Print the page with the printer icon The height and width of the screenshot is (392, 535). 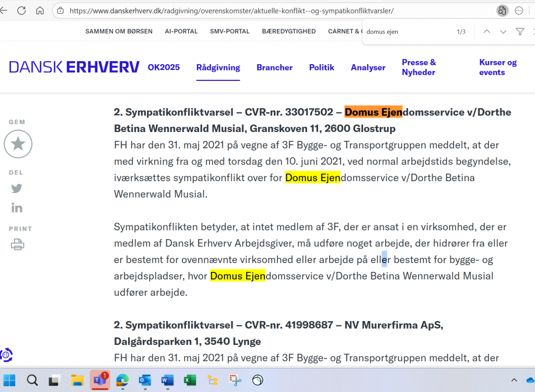point(17,244)
